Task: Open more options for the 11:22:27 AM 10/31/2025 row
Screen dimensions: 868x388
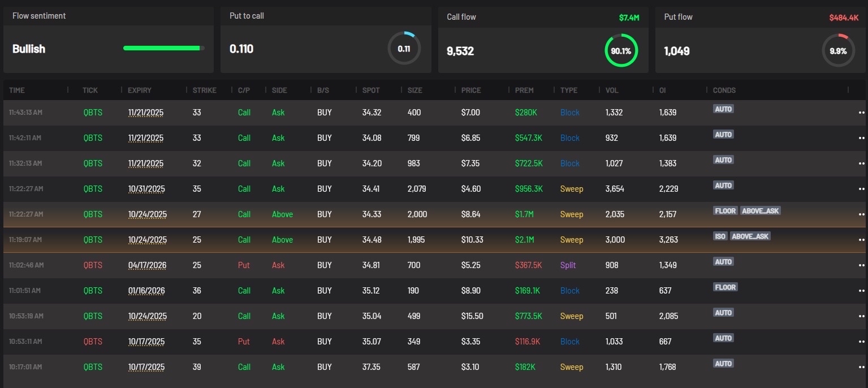Action: pos(861,189)
